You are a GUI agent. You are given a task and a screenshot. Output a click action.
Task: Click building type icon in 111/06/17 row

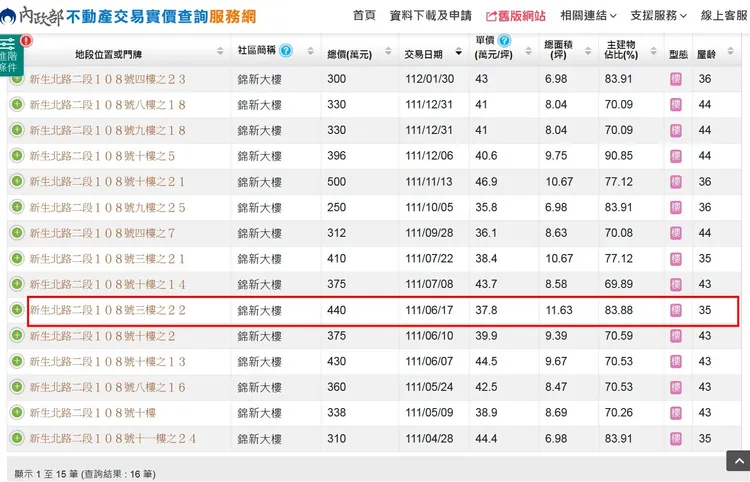point(676,310)
